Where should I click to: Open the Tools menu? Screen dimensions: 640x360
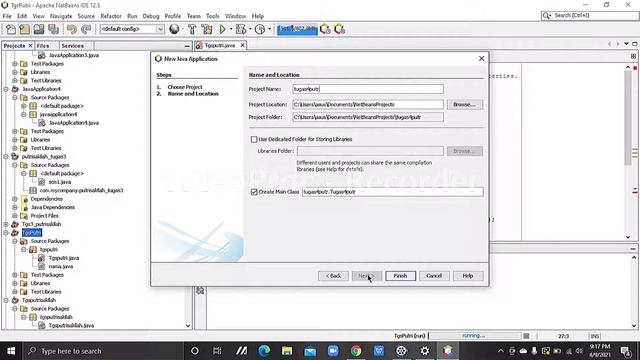click(212, 16)
